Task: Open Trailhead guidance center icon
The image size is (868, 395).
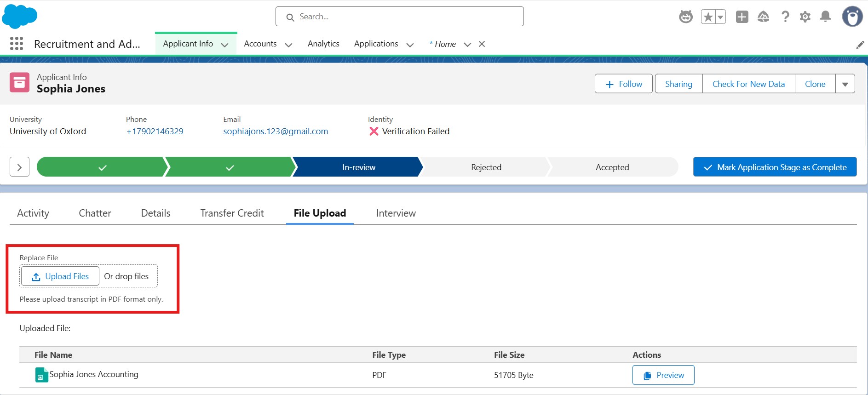Action: coord(763,17)
